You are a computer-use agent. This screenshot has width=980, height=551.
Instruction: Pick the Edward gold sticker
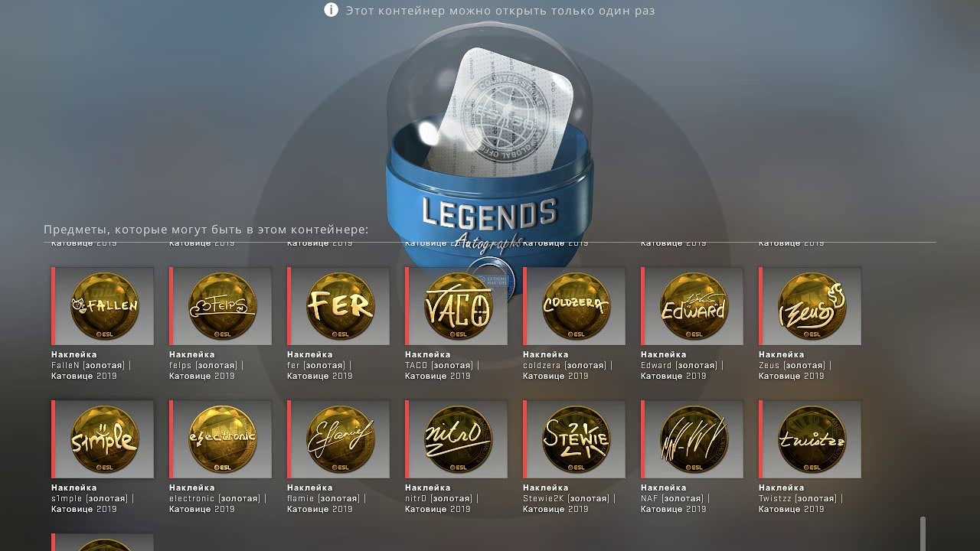[692, 306]
